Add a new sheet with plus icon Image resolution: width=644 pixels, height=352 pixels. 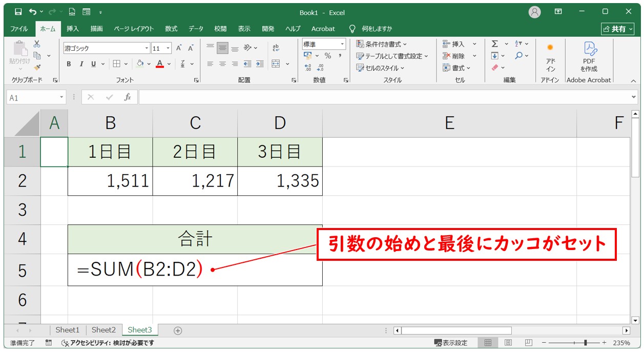[178, 330]
